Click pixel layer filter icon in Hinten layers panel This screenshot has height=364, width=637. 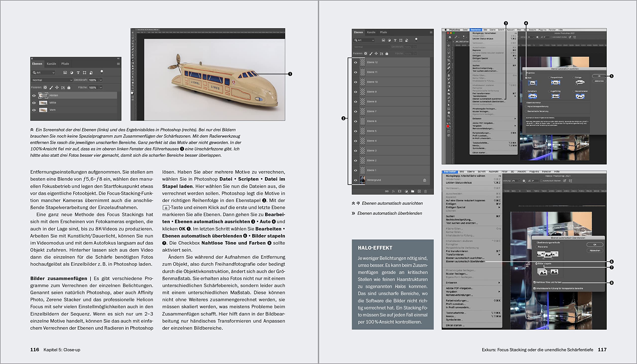point(65,72)
